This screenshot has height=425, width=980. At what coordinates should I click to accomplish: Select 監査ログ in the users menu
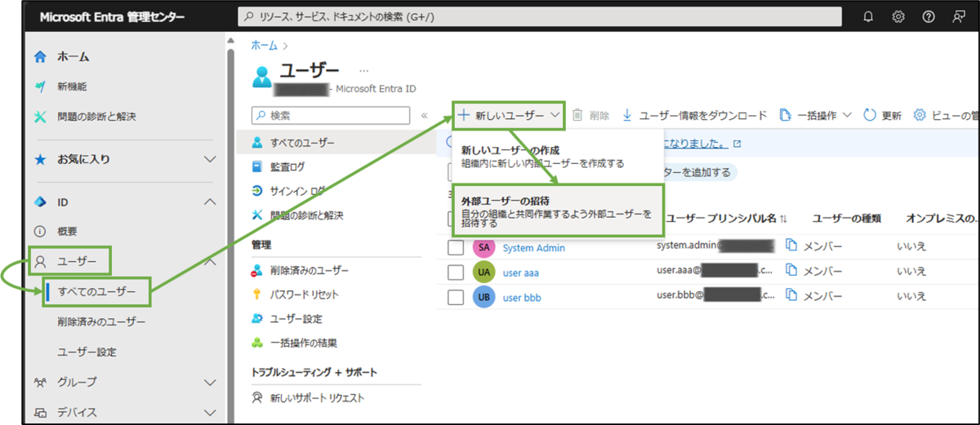tap(287, 166)
